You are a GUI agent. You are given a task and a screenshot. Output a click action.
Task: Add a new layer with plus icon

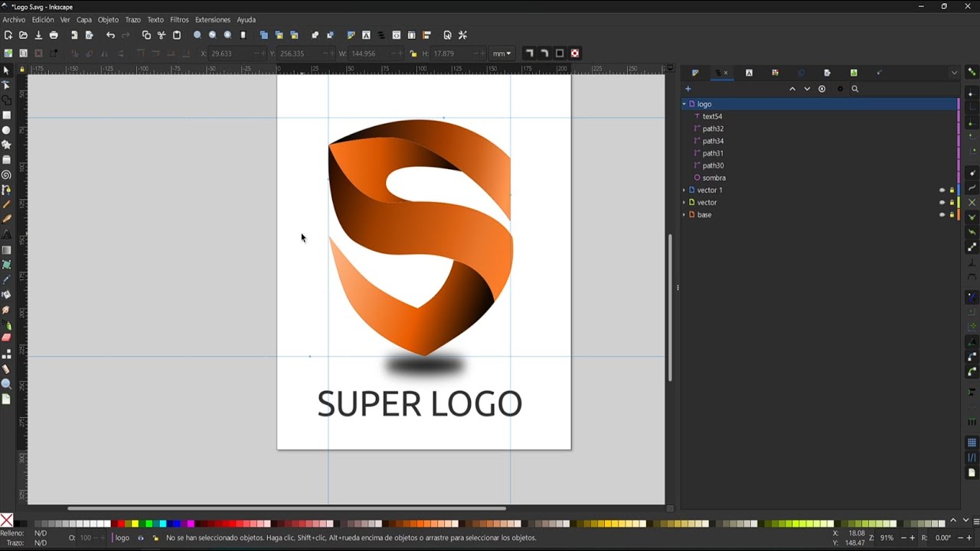tap(688, 89)
